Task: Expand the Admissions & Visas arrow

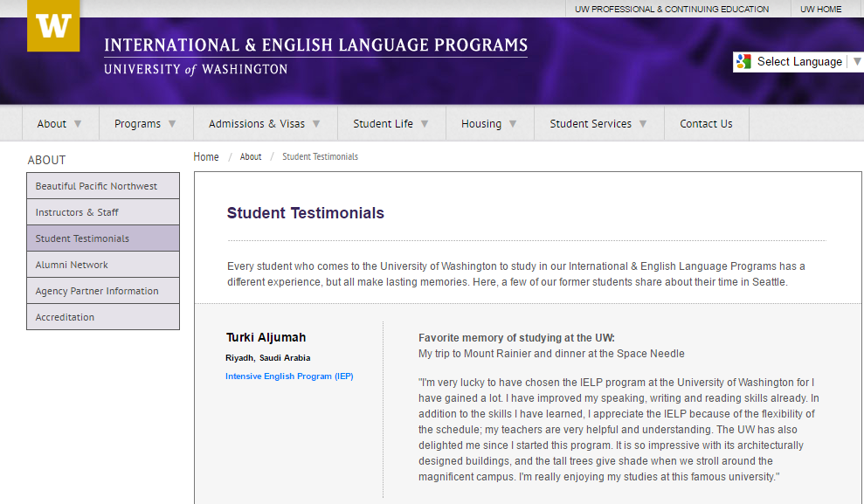Action: [x=316, y=124]
